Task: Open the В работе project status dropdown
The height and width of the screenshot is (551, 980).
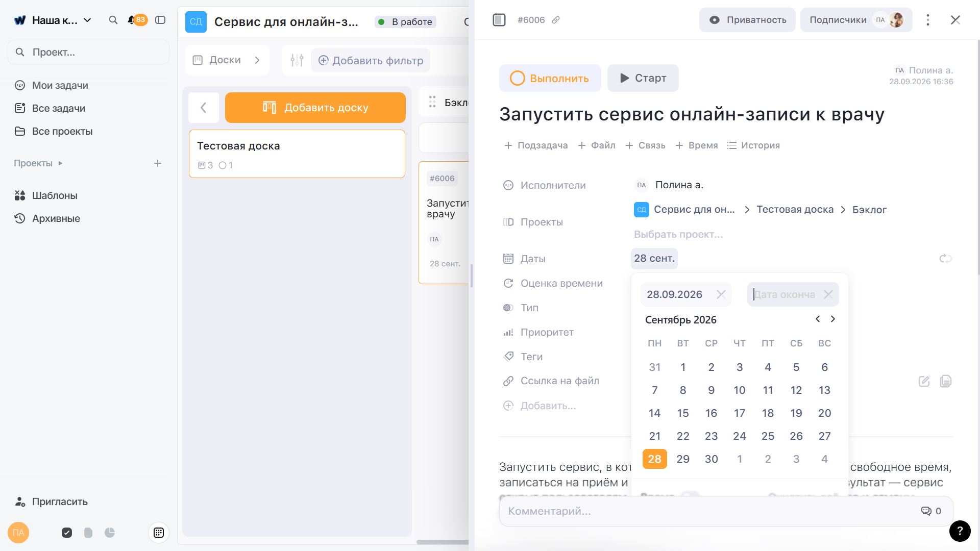Action: click(405, 21)
